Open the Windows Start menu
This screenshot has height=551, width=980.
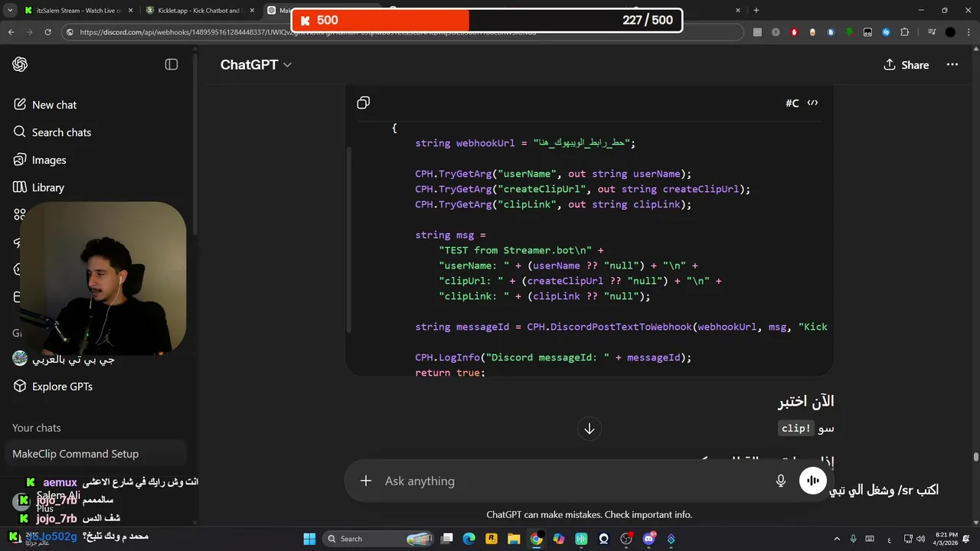309,539
